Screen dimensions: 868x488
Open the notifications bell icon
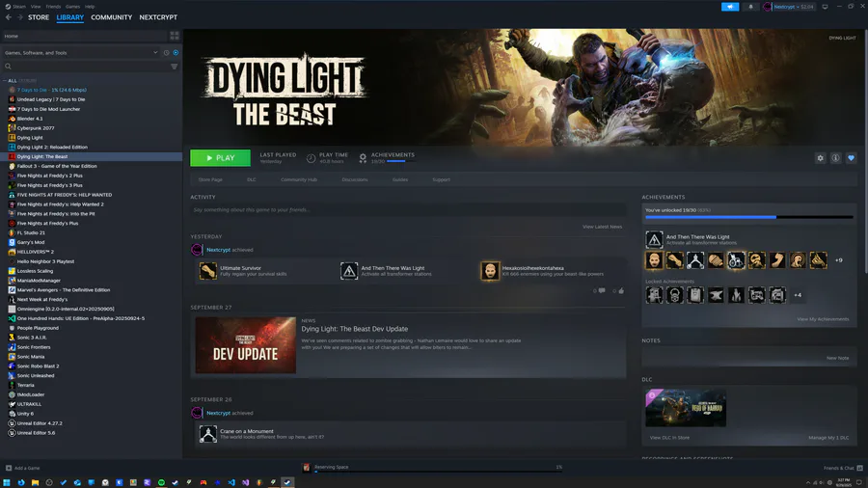pos(750,7)
